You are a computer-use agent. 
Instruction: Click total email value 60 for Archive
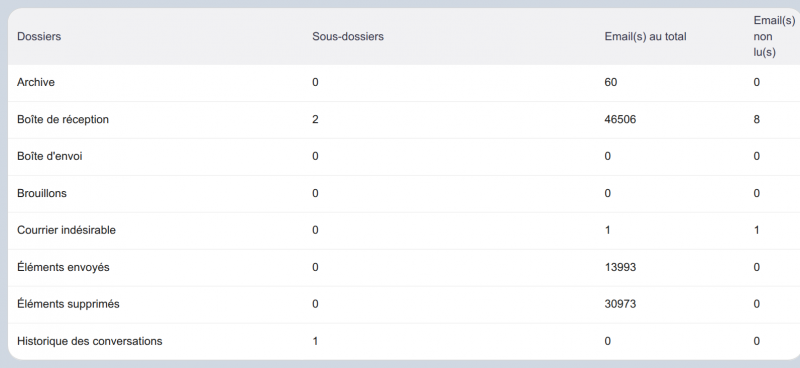611,82
